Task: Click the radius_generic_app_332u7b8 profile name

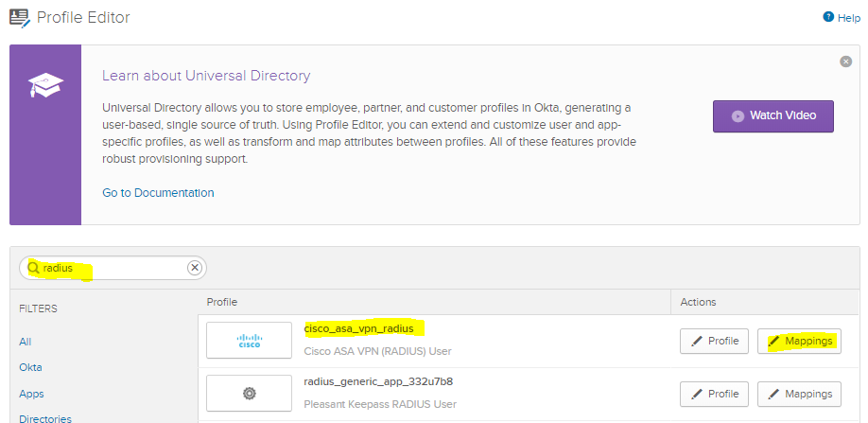Action: tap(378, 381)
